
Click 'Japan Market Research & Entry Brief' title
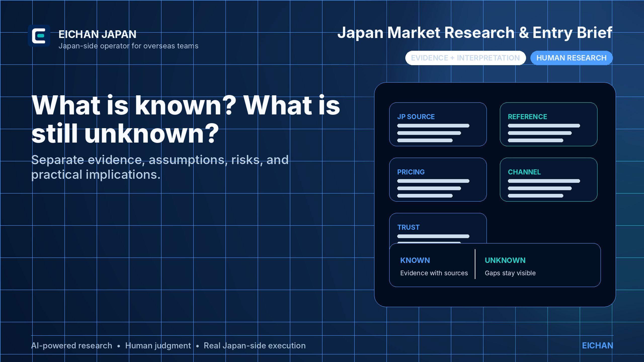[x=475, y=33]
